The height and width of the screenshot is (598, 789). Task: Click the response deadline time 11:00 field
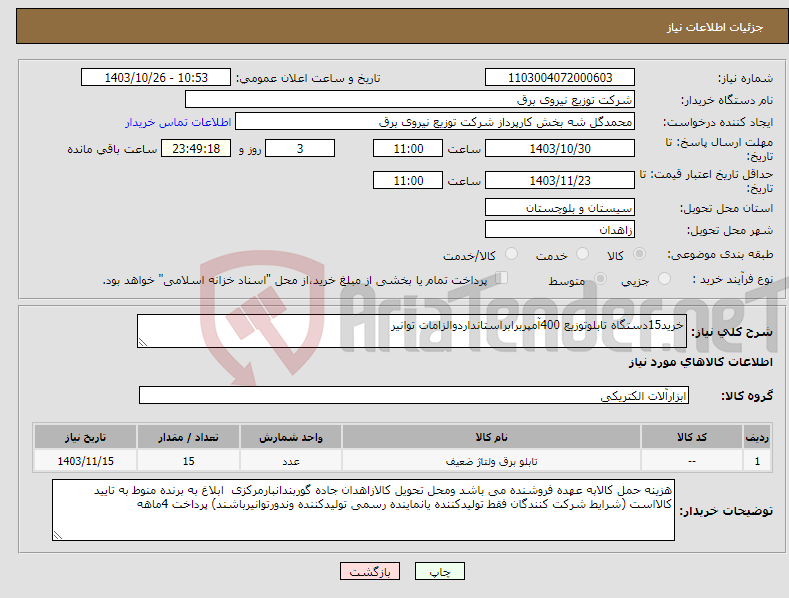click(x=408, y=148)
